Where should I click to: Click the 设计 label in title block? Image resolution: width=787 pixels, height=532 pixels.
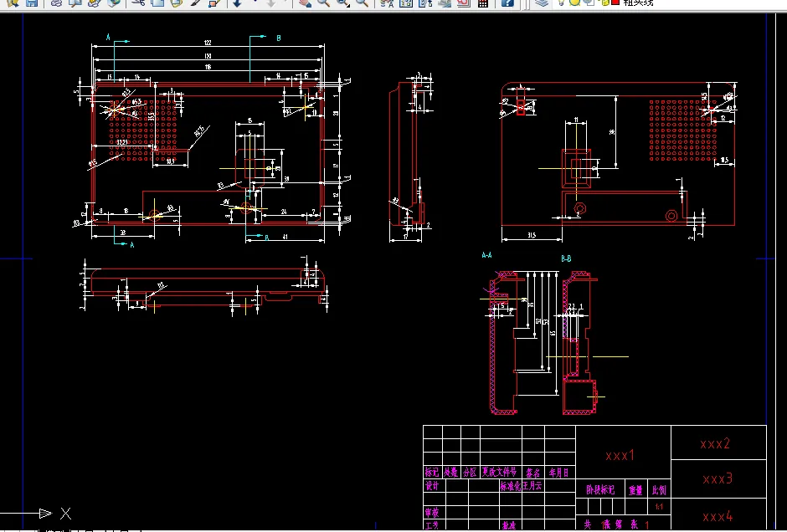[432, 486]
